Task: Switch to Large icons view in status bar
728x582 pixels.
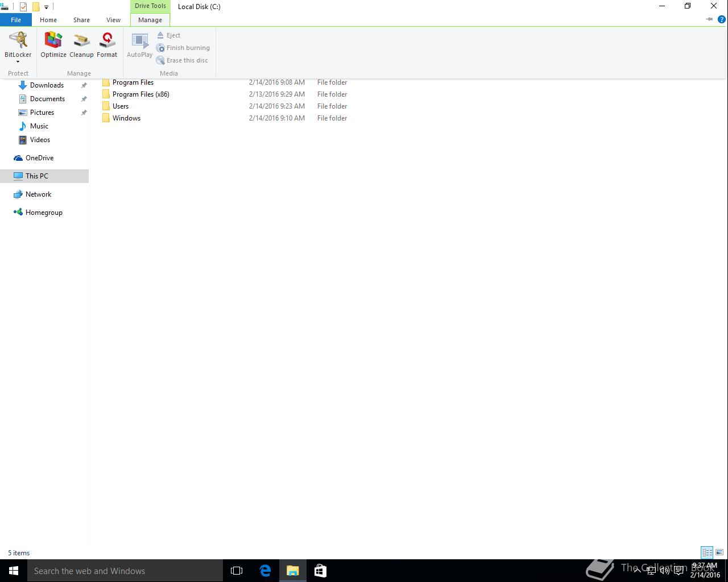Action: click(719, 552)
